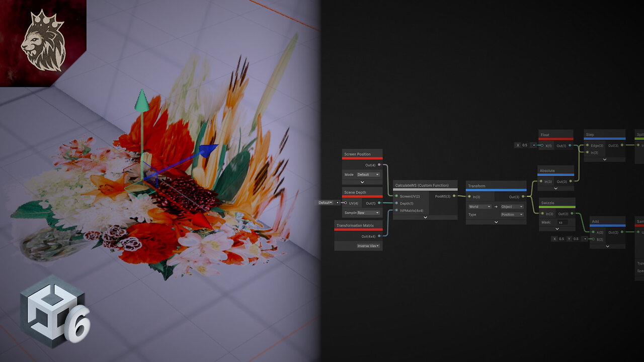Edit Add node B input X value
Image resolution: width=644 pixels, height=362 pixels.
point(561,239)
